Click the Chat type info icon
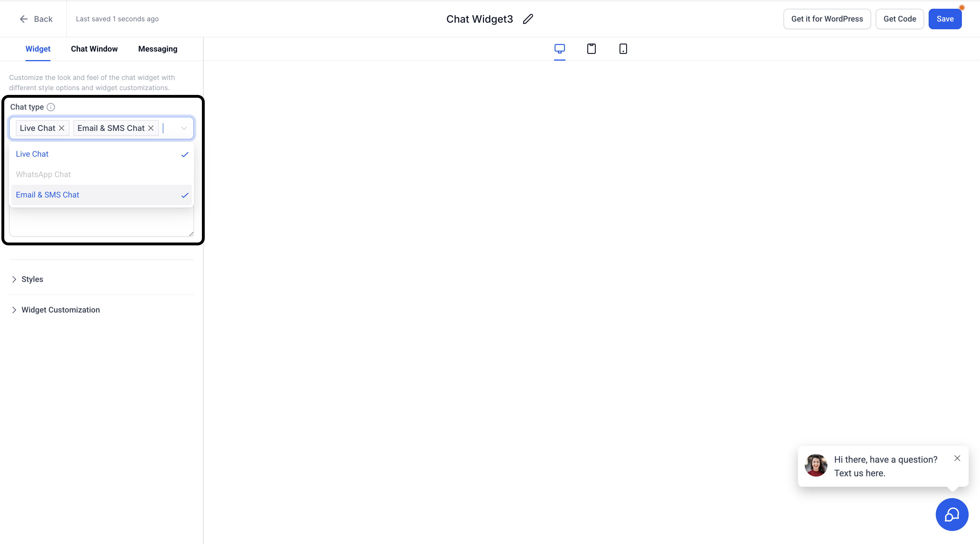Screen dimensions: 980x544 tap(50, 107)
